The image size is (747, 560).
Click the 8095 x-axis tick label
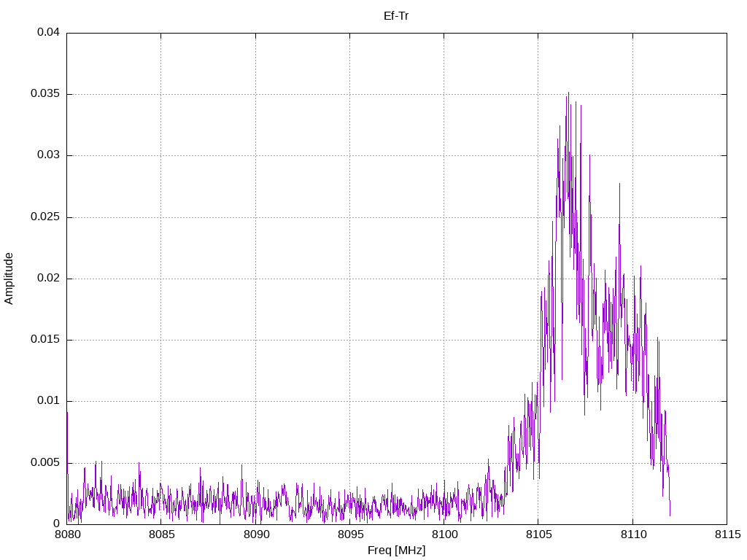coord(351,534)
